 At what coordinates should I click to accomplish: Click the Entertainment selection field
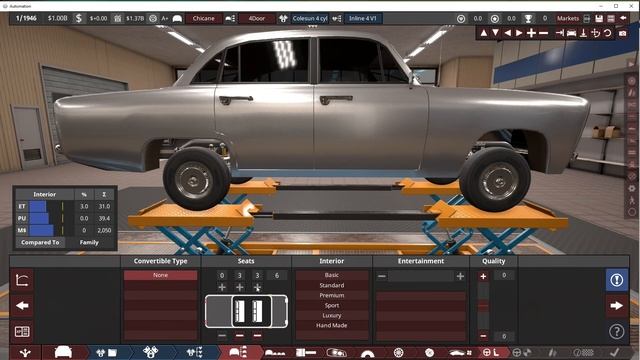(421, 276)
